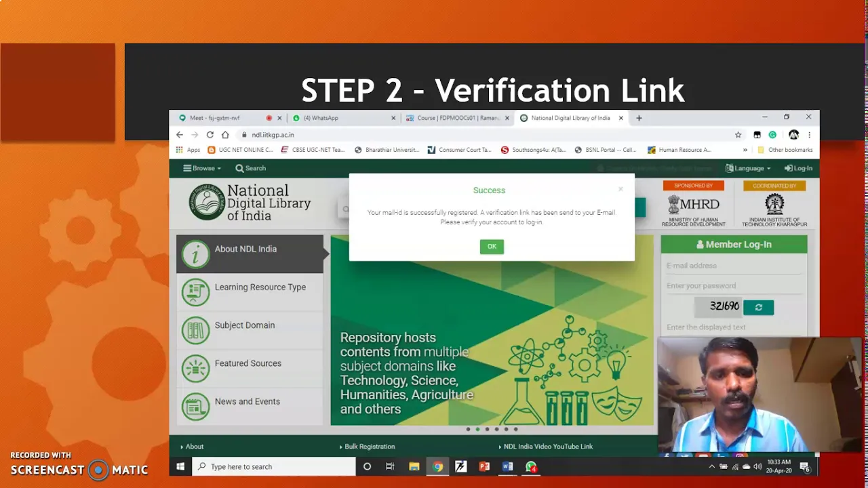Open the Chrome three-dot menu
868x488 pixels.
[809, 135]
